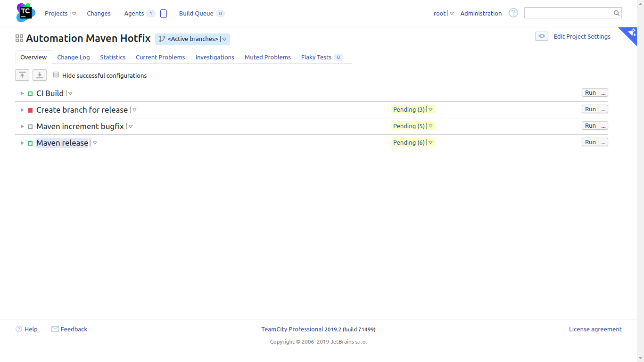Screen dimensions: 644x362
Task: Go to the Current Problems tab
Action: [160, 57]
